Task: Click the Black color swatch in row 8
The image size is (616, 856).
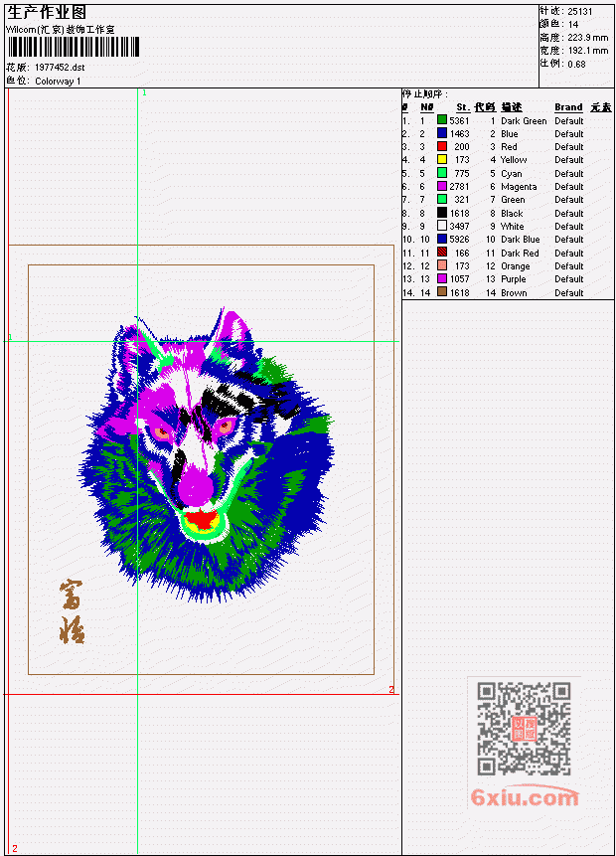Action: [442, 213]
